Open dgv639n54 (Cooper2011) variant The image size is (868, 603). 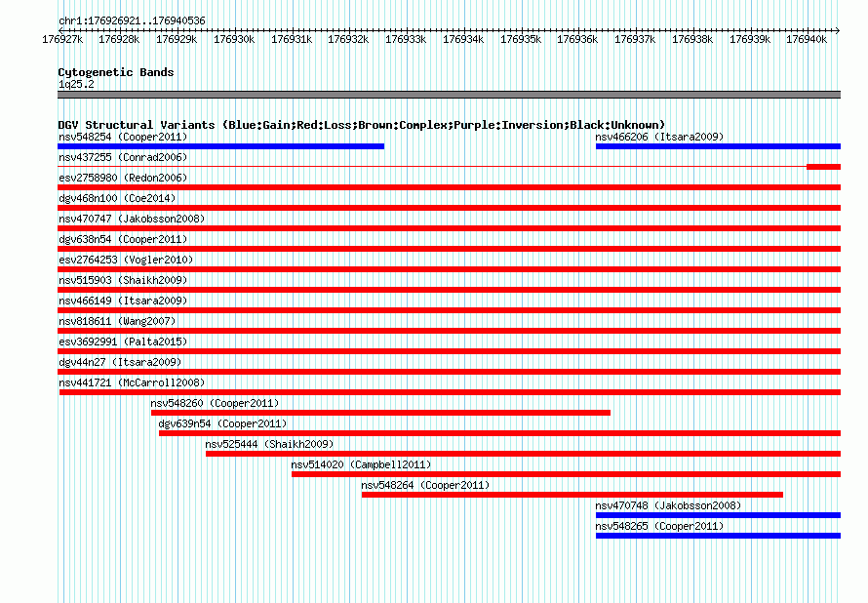tap(222, 423)
